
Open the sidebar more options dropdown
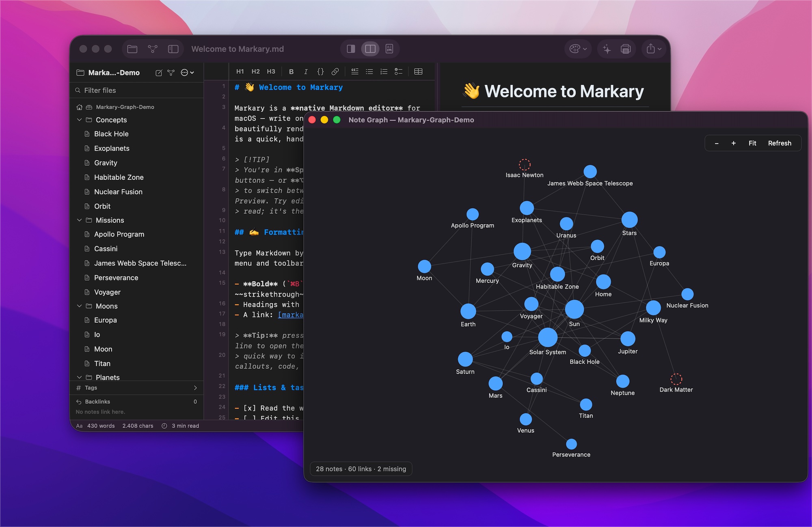pos(187,73)
